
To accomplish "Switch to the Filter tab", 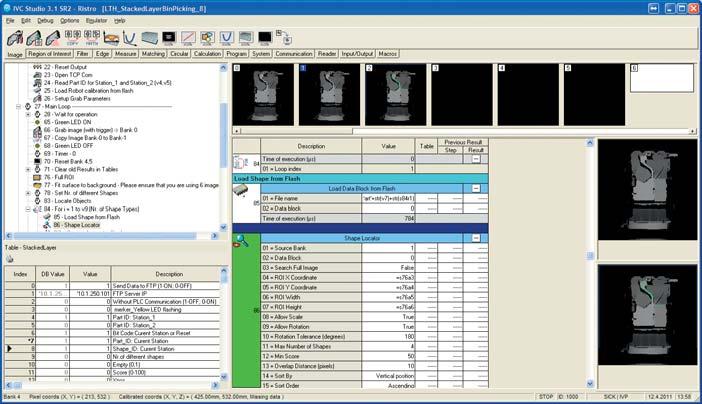I will pos(83,54).
